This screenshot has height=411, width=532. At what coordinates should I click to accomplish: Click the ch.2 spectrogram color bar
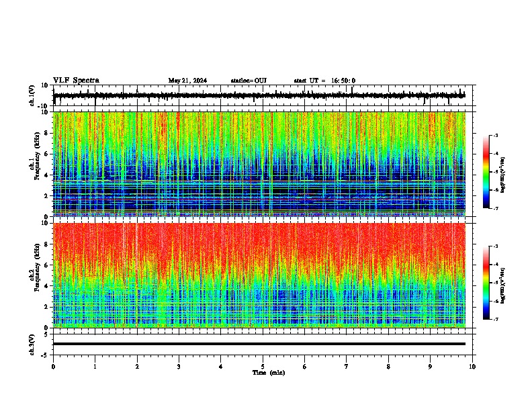[486, 283]
